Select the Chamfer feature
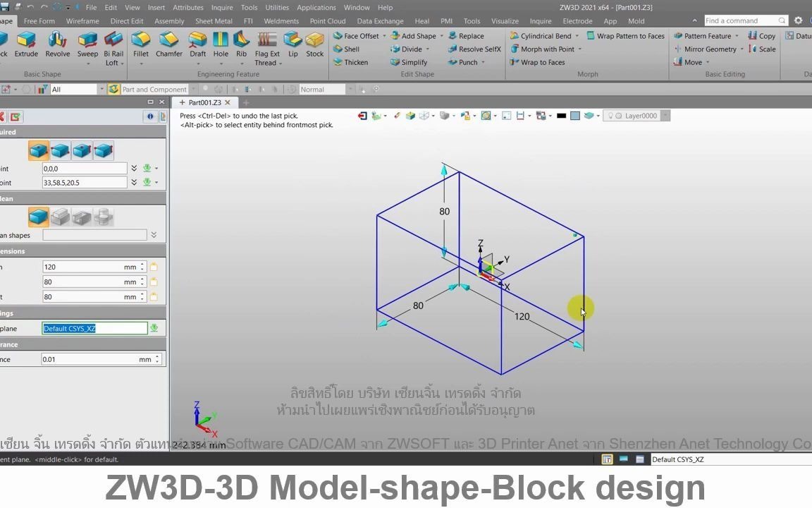 point(168,46)
